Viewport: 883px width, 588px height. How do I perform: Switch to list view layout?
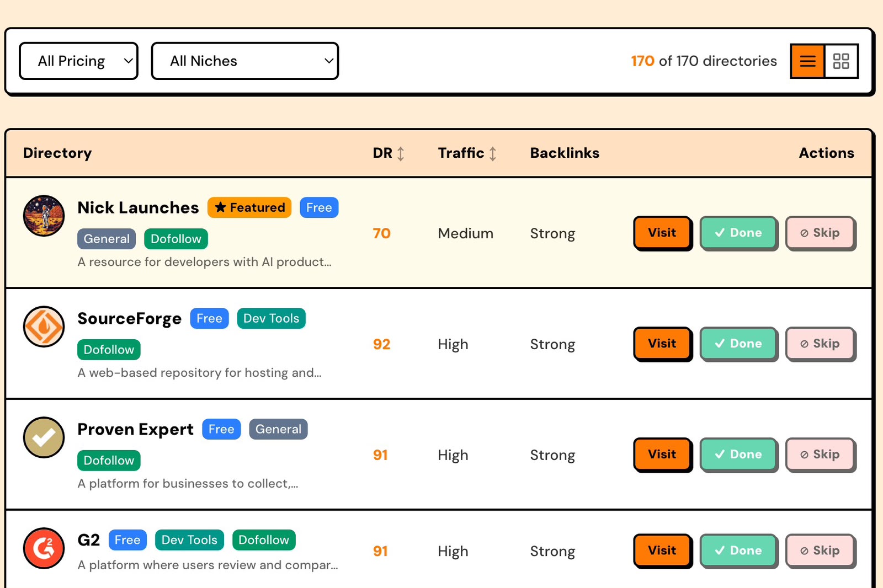807,61
